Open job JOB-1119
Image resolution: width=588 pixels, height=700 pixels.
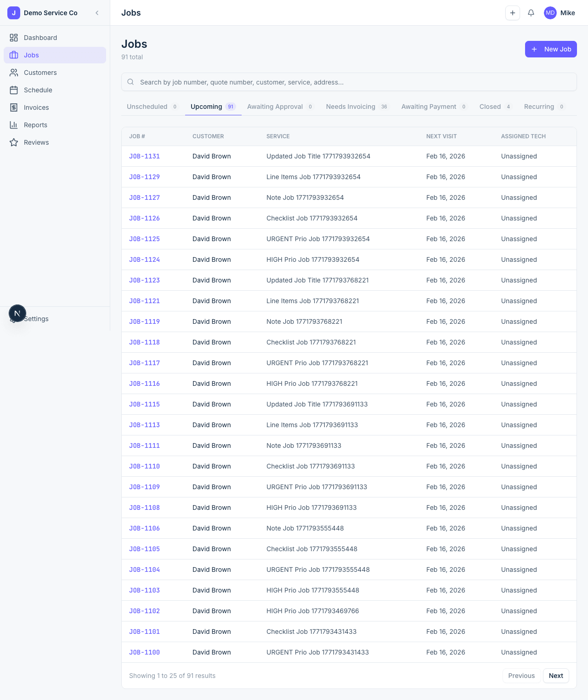click(144, 322)
